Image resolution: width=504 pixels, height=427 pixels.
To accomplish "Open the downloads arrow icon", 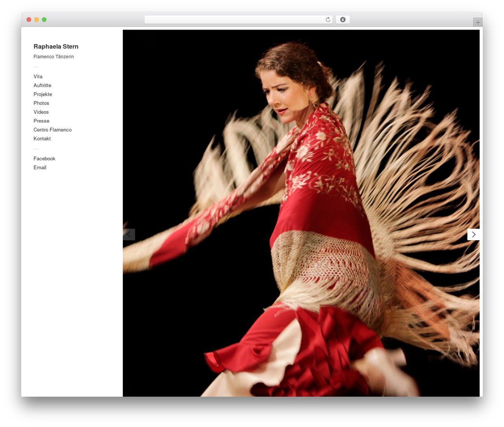I will click(x=343, y=20).
